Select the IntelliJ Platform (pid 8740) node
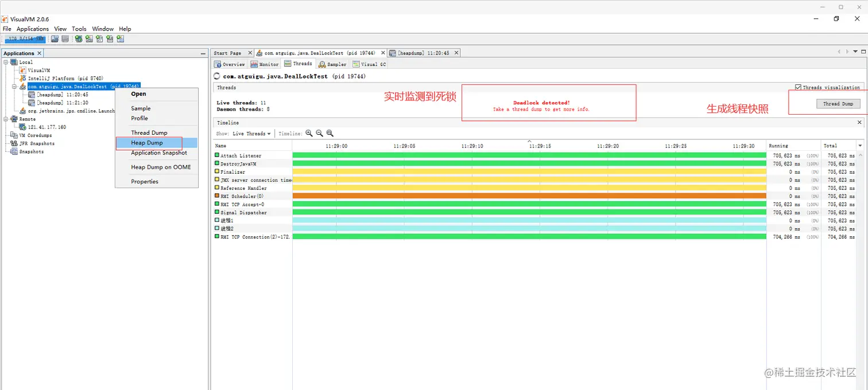 coord(61,78)
